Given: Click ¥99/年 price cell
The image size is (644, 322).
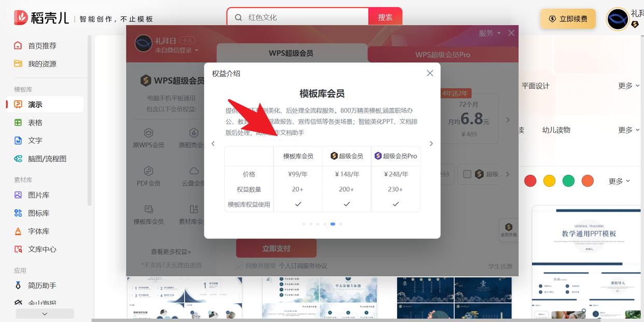Looking at the screenshot, I should [x=298, y=174].
